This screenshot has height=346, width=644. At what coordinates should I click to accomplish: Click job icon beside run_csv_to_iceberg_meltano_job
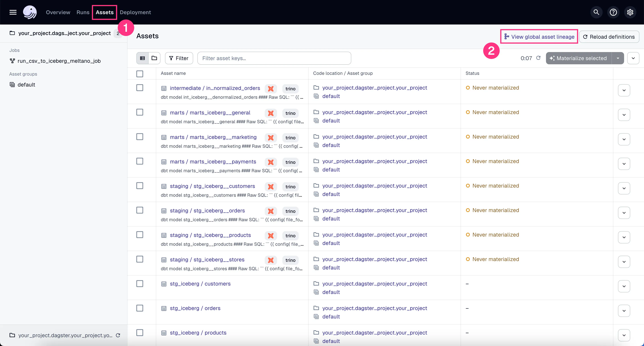tap(12, 61)
